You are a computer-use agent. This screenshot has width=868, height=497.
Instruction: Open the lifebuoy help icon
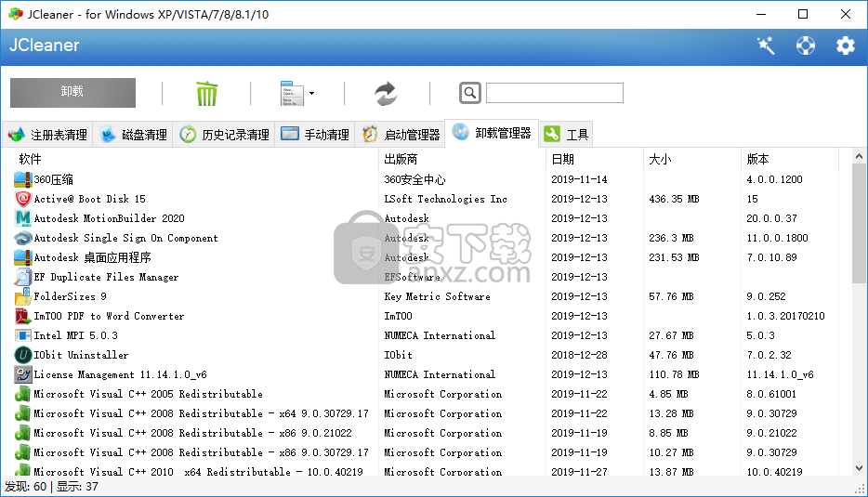tap(806, 46)
